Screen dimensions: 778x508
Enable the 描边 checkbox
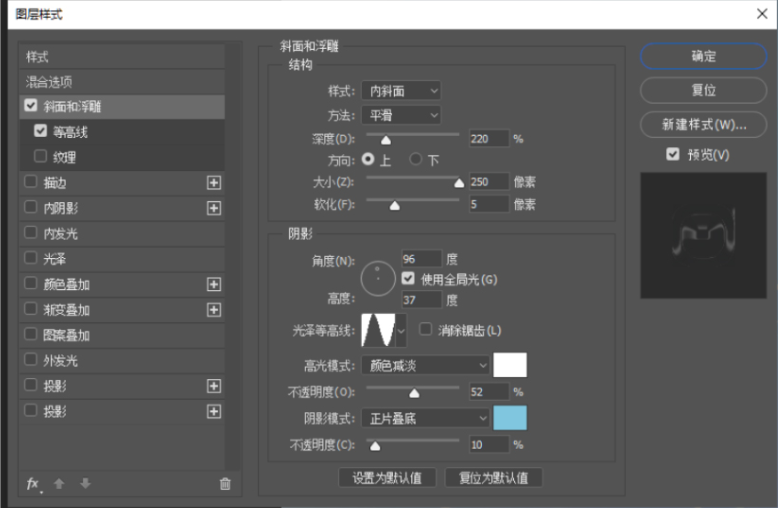pyautogui.click(x=31, y=182)
